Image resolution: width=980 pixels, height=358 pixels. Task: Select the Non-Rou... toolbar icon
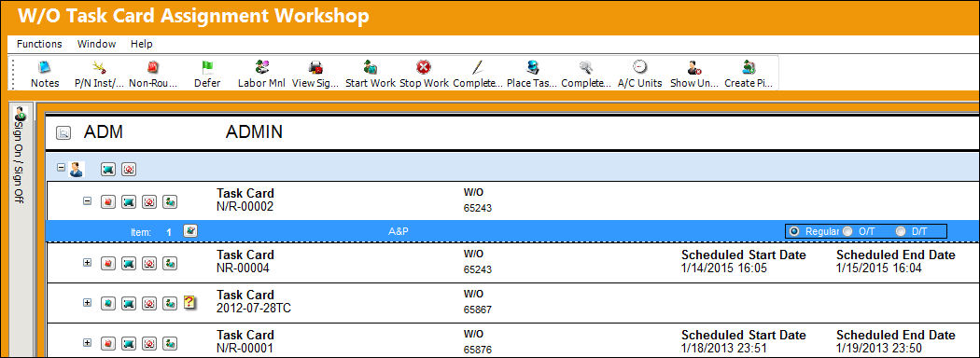coord(153,67)
